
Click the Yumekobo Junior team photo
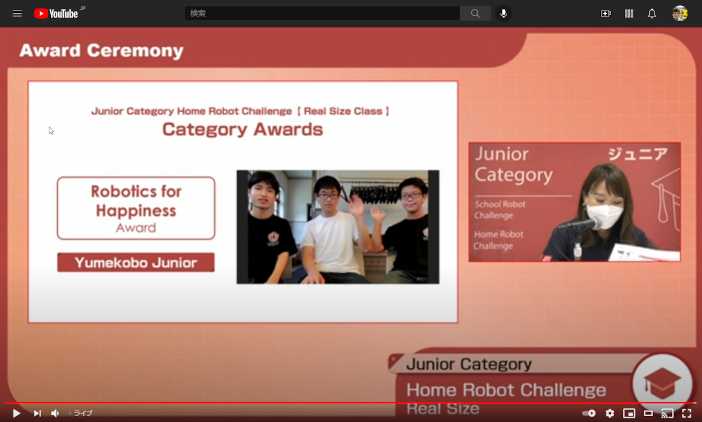pyautogui.click(x=338, y=226)
